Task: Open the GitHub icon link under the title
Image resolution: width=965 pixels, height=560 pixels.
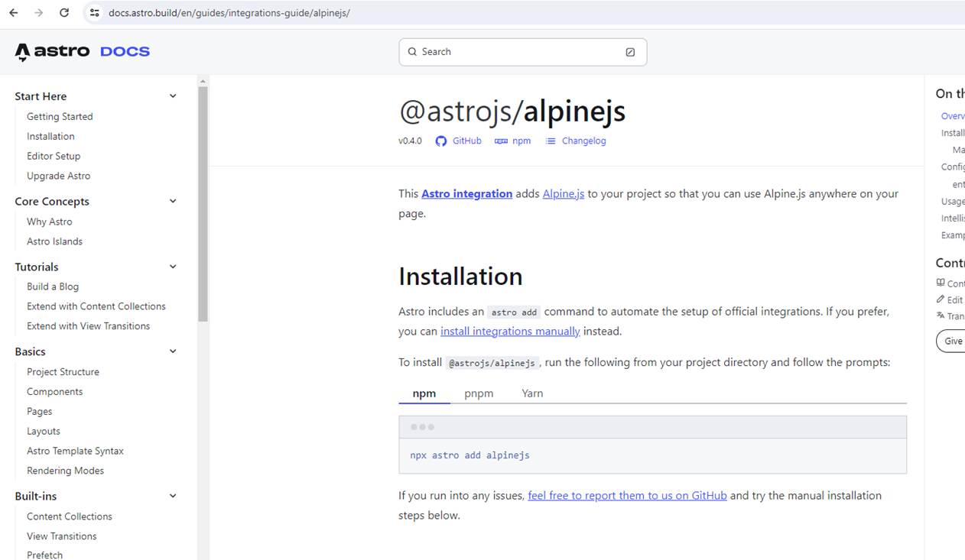Action: pos(441,141)
